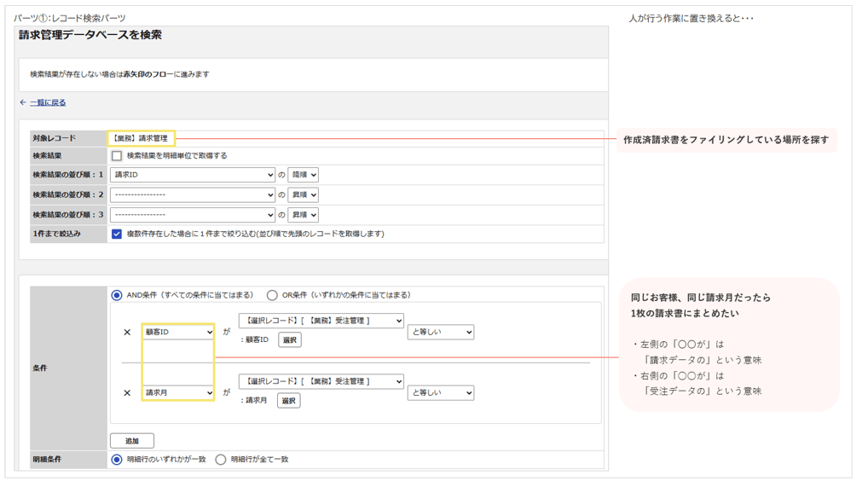The image size is (868, 481).
Task: Click the パーツ①:レコード検索パーツ caption
Action: pyautogui.click(x=70, y=18)
